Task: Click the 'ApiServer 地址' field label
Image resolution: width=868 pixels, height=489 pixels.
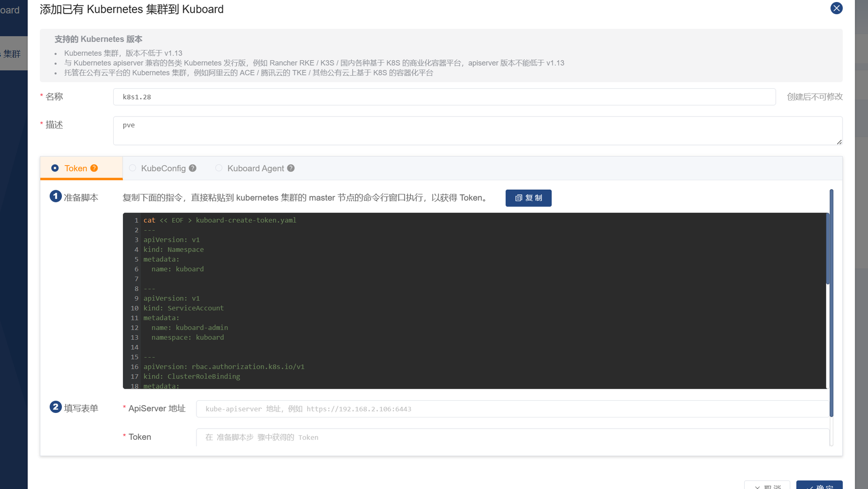Action: click(x=157, y=408)
